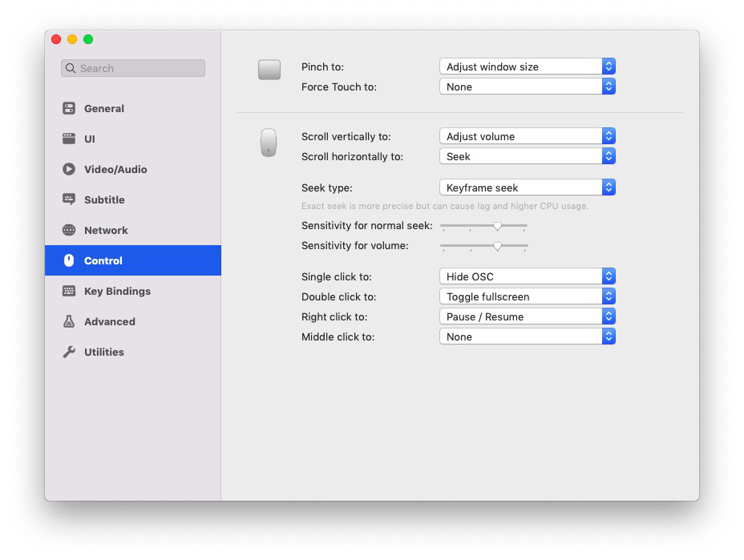Click the Control mouse icon in sidebar
Image resolution: width=744 pixels, height=560 pixels.
click(69, 260)
